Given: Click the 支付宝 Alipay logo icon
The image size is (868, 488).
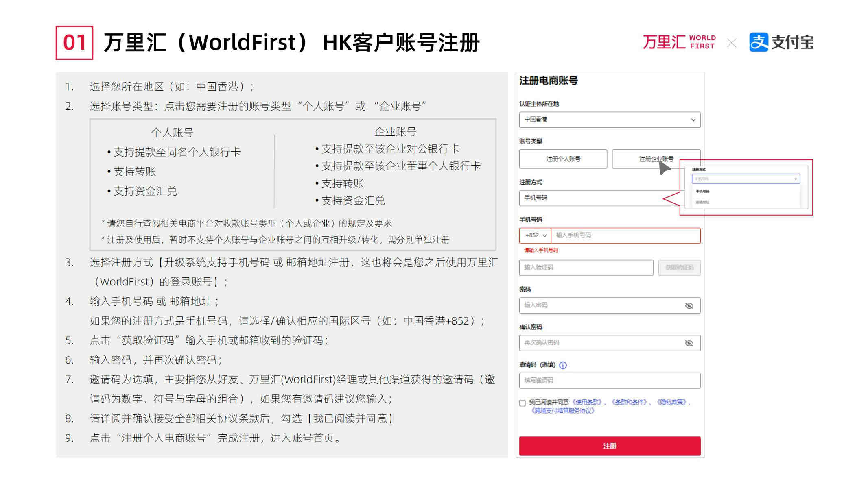Looking at the screenshot, I should click(759, 42).
